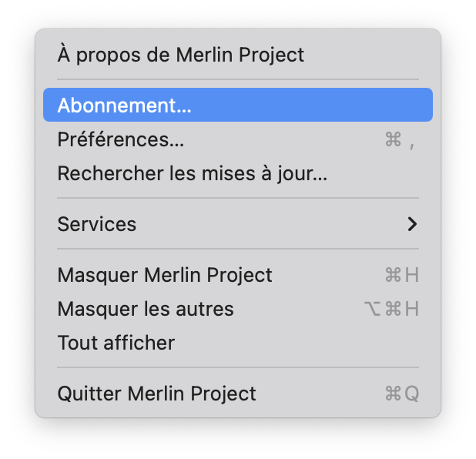Click the ⌘H shortcut beside Masquer Merlin Project
476x459 pixels.
tap(401, 275)
